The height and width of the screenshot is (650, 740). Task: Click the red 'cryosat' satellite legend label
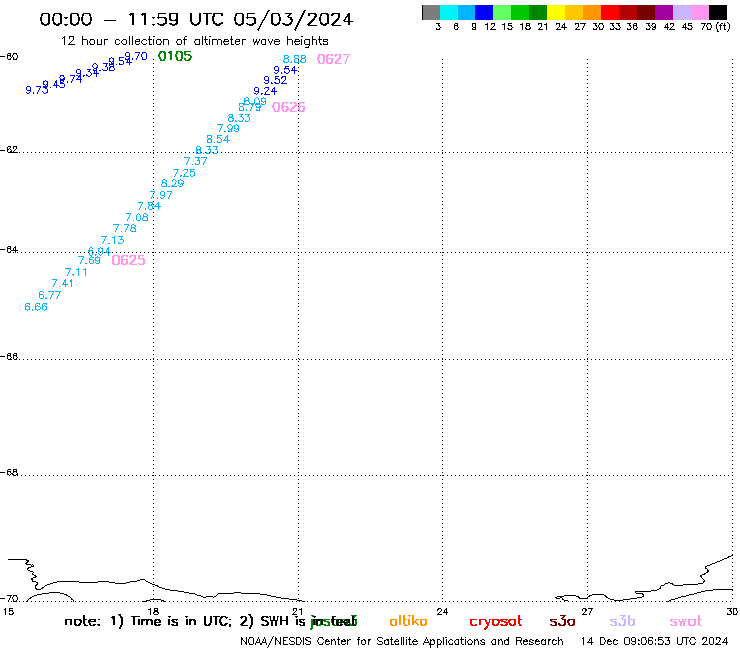click(496, 622)
